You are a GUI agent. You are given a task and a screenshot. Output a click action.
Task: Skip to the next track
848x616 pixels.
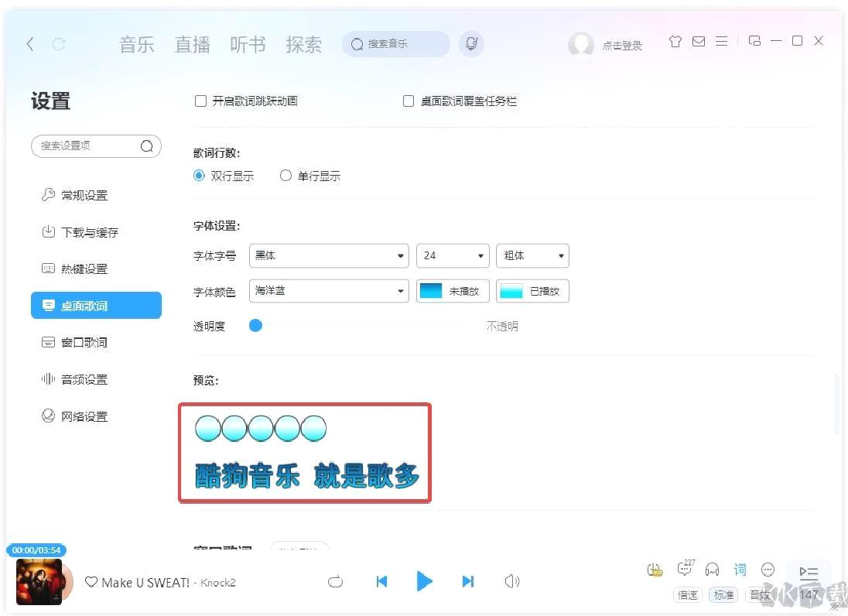tap(468, 581)
